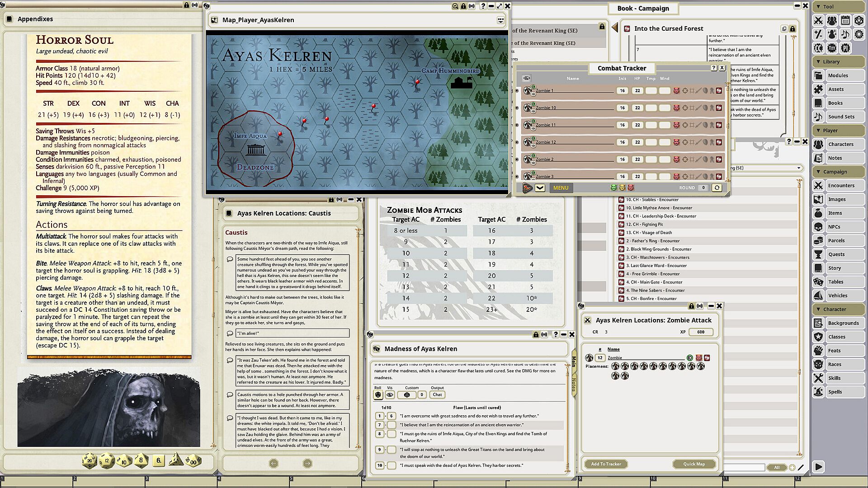
Task: Open the Black Wing Grounds encounter entry
Action: [x=658, y=249]
